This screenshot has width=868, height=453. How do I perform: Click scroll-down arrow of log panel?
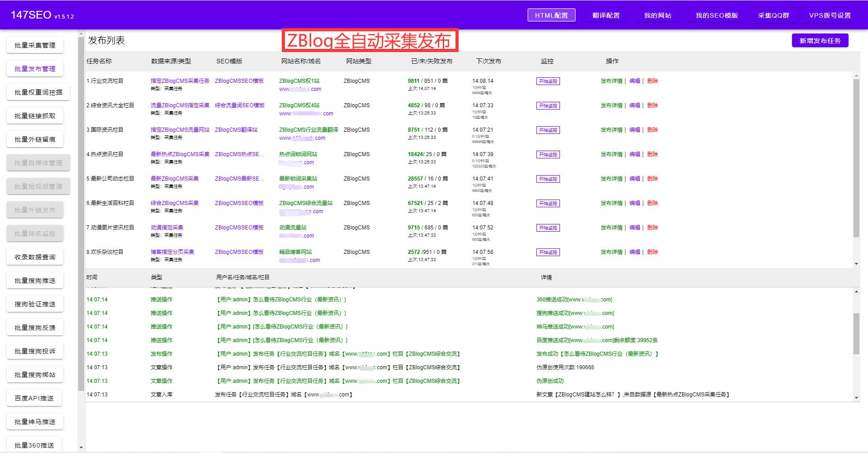tap(856, 398)
